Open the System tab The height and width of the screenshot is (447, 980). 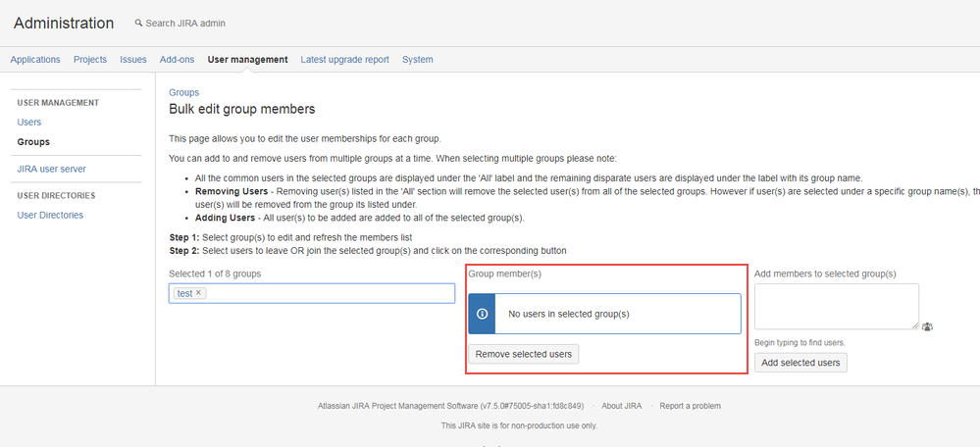tap(418, 60)
